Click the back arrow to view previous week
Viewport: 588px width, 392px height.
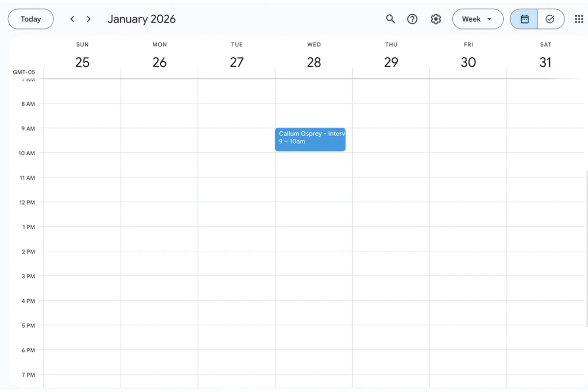coord(72,19)
